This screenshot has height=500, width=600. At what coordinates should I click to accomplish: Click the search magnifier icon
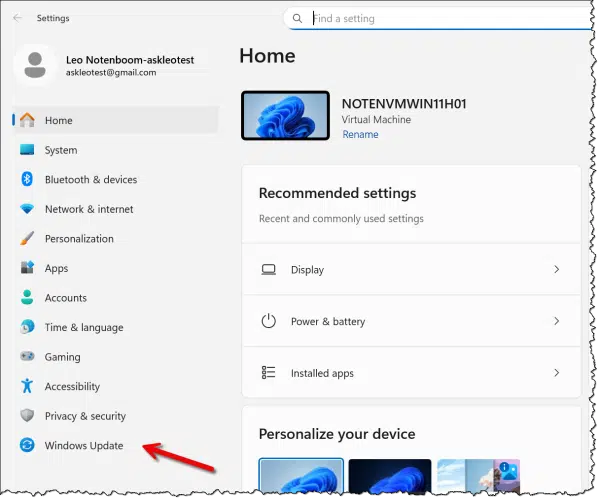pos(297,18)
